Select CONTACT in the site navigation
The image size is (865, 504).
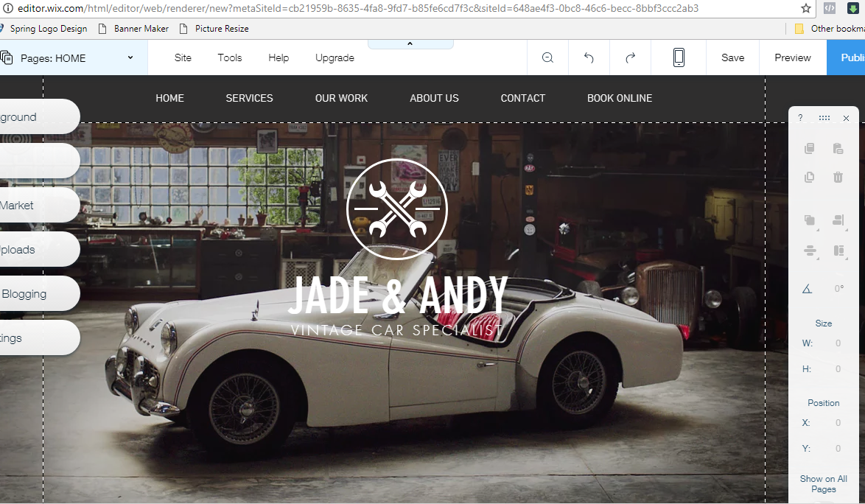(523, 98)
